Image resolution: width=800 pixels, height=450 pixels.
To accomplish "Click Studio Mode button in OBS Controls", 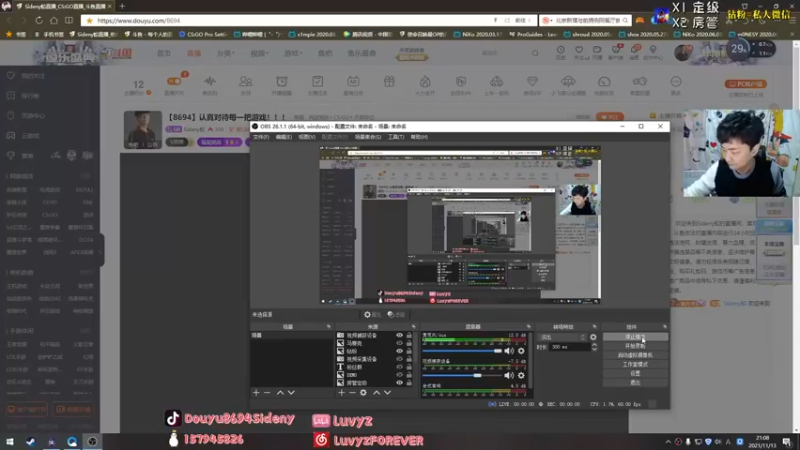I will click(x=635, y=365).
